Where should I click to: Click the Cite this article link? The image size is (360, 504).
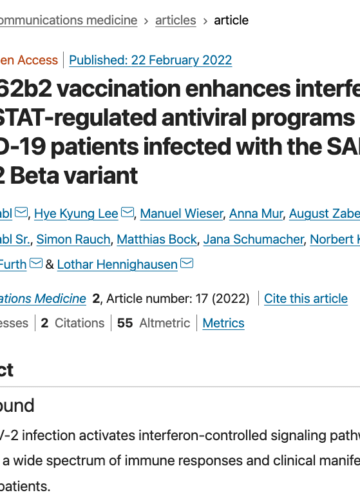point(306,299)
